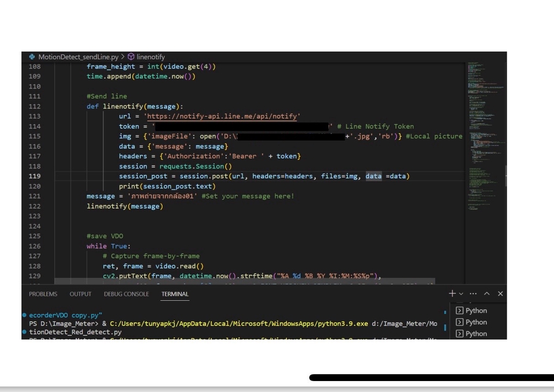Click the headers Authorization Bearer line
Screen dimensions: 554x392
(x=210, y=156)
